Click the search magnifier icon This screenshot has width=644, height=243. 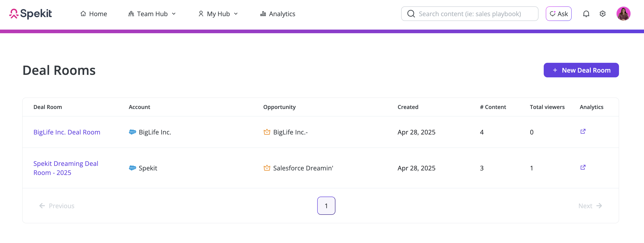411,14
